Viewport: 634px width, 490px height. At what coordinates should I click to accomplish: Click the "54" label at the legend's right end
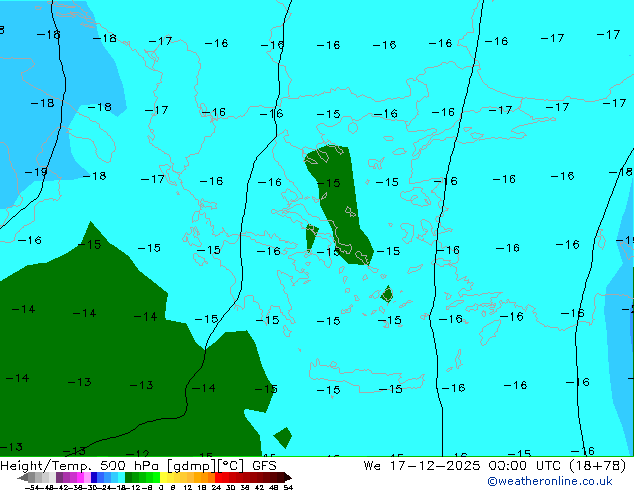coord(288,487)
